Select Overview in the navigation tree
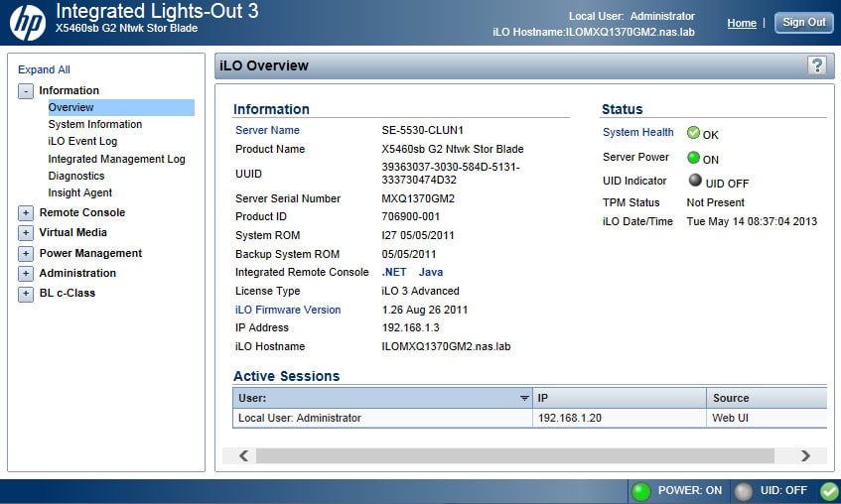 pyautogui.click(x=121, y=107)
